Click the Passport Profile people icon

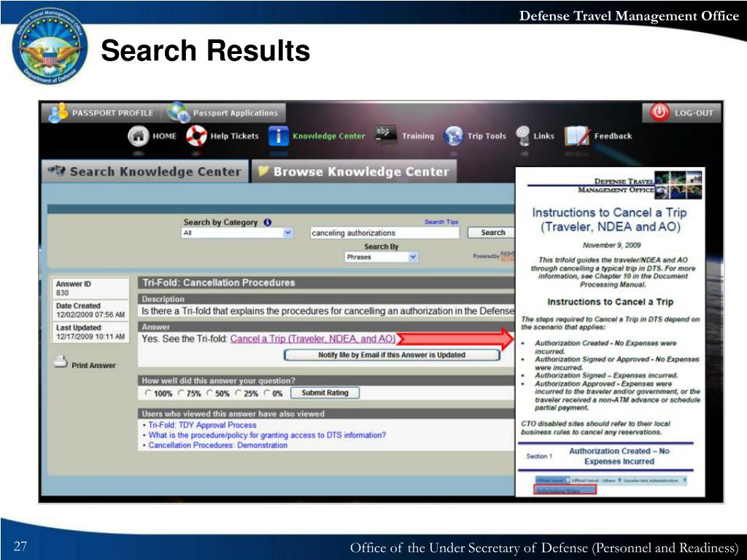[x=58, y=113]
